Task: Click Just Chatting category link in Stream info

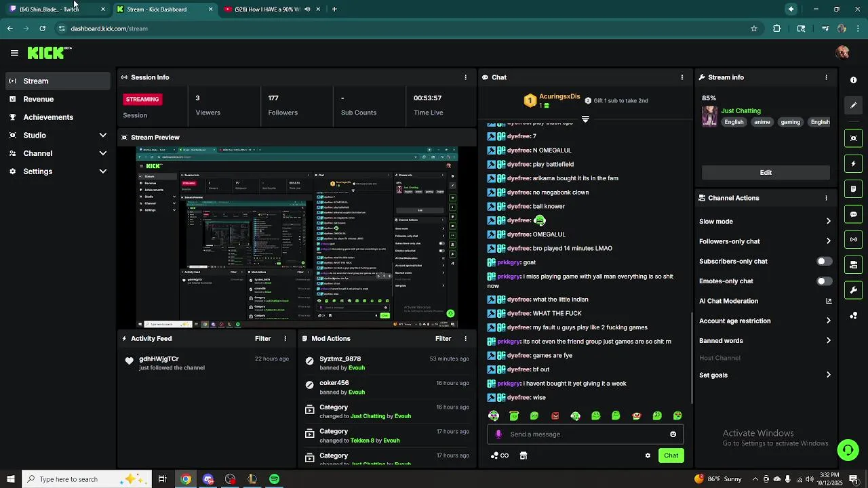Action: coord(741,110)
